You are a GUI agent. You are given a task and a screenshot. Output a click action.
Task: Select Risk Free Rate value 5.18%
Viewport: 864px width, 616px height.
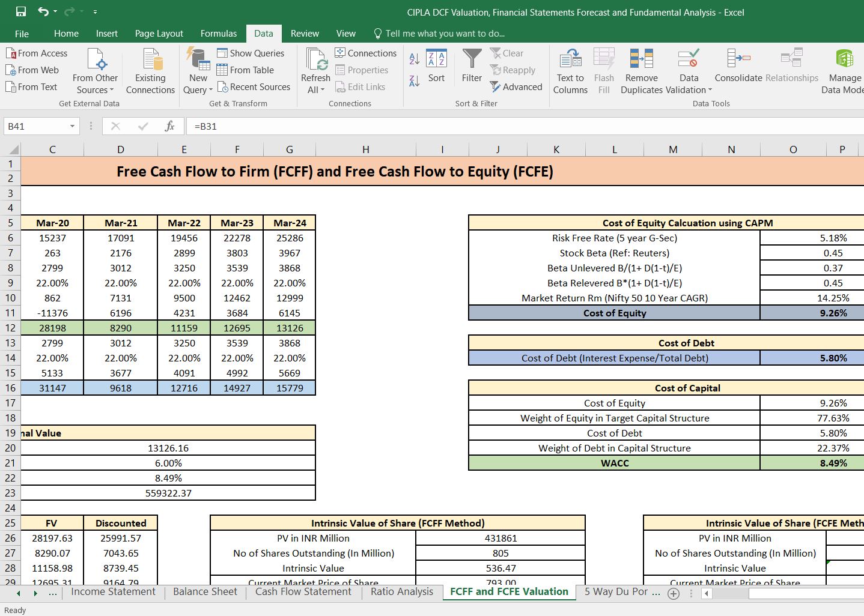(x=812, y=238)
